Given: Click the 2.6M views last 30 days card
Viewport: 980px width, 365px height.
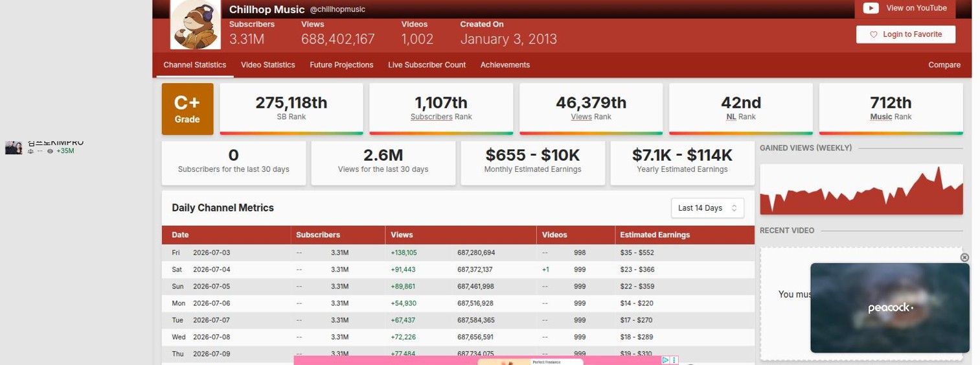Looking at the screenshot, I should 383,163.
